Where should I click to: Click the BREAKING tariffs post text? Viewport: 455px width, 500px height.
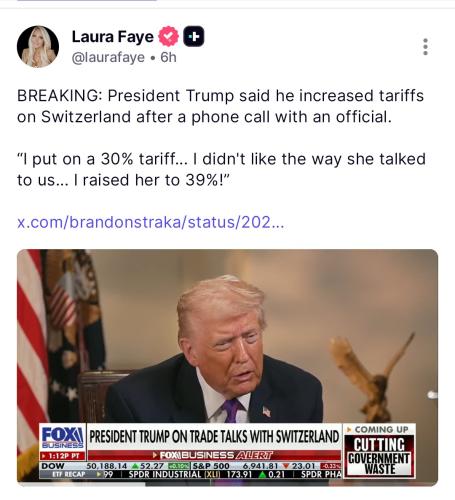pyautogui.click(x=220, y=106)
